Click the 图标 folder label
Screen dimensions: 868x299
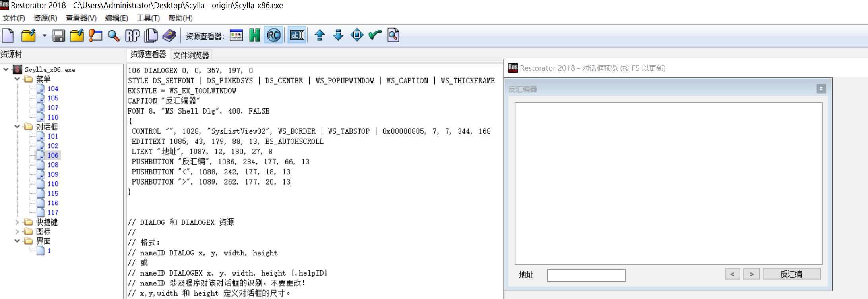43,231
